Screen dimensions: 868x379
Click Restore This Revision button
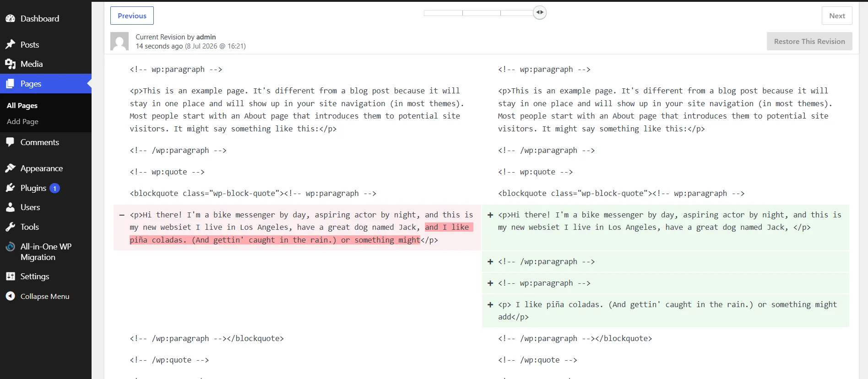(809, 41)
